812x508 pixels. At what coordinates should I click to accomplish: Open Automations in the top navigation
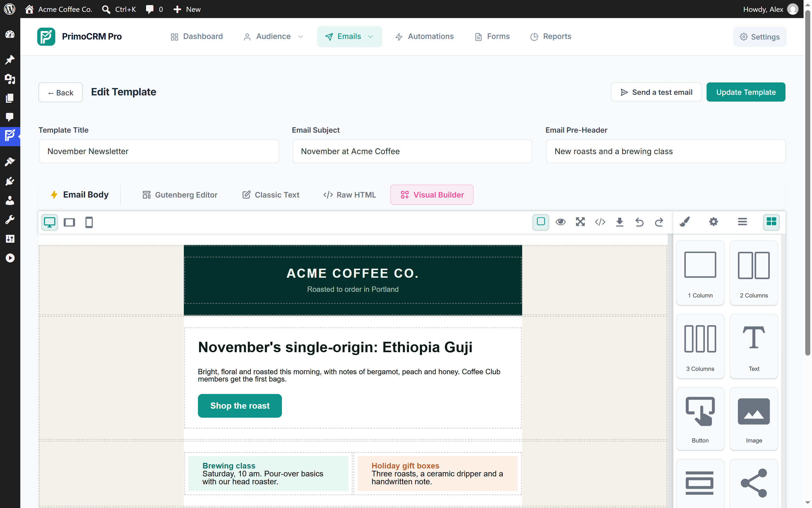point(424,36)
